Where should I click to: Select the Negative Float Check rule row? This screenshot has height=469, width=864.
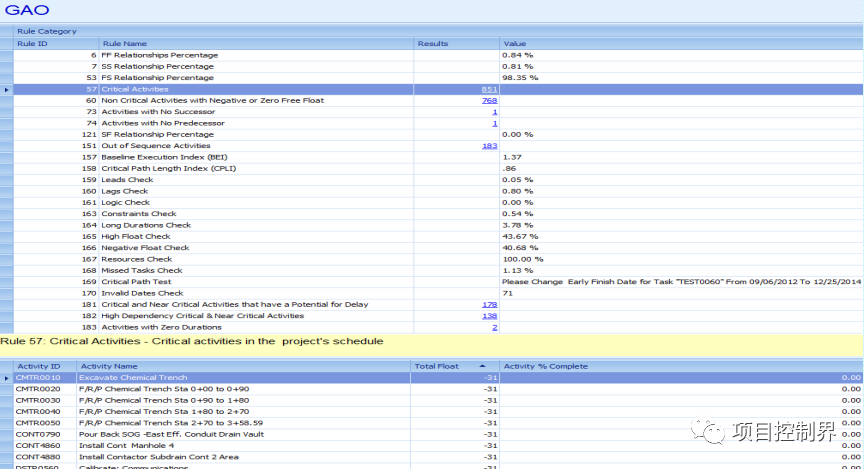(x=439, y=248)
